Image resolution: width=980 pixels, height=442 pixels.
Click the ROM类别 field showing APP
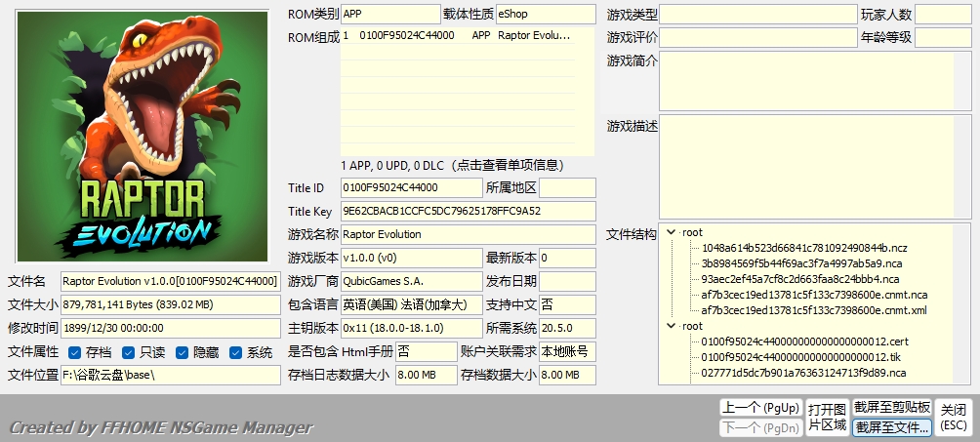(x=390, y=14)
